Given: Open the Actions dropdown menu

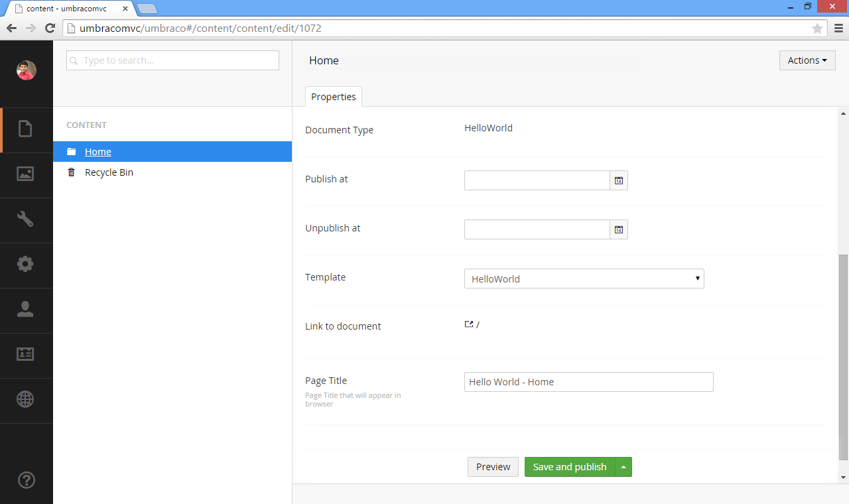Looking at the screenshot, I should click(807, 60).
